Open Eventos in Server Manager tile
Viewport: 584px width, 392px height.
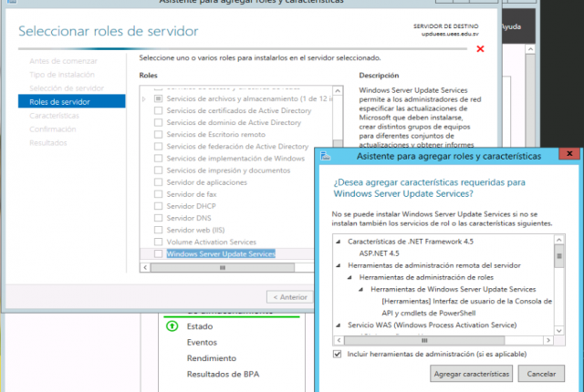click(x=202, y=342)
